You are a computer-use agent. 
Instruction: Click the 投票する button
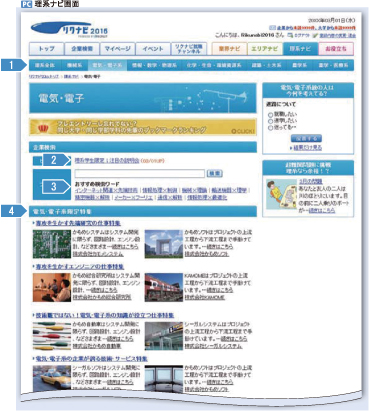pyautogui.click(x=306, y=138)
